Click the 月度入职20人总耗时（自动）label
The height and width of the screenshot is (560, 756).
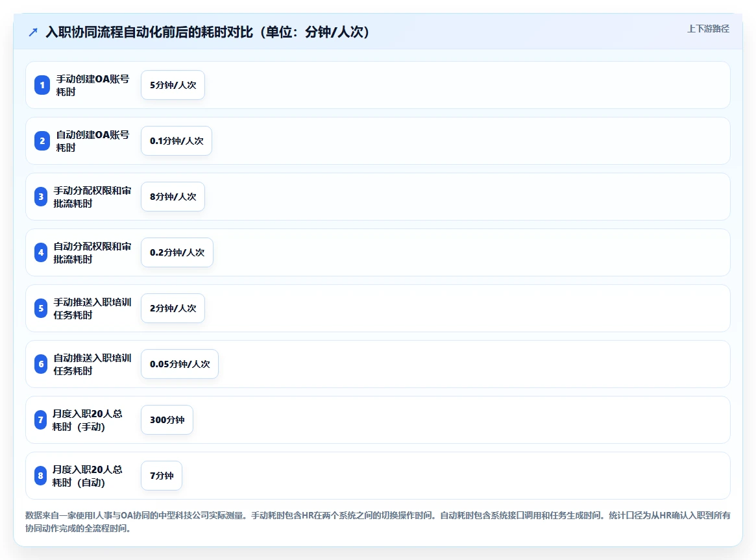point(87,476)
